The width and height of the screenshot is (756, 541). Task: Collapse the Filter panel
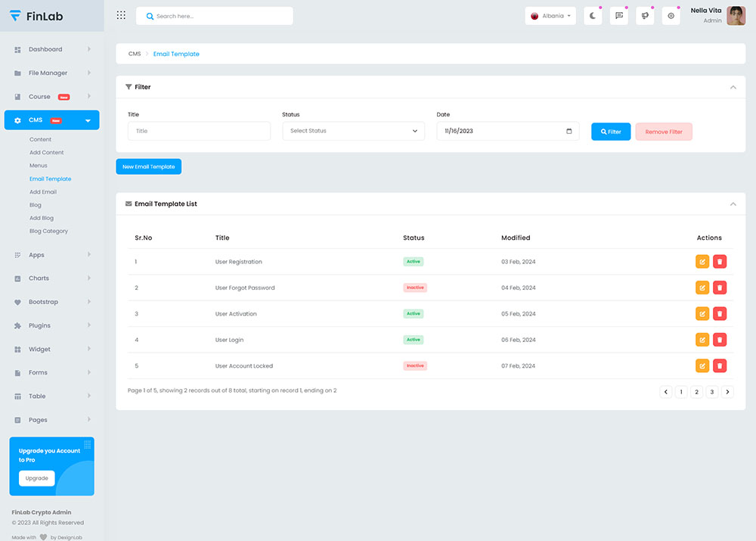(733, 87)
